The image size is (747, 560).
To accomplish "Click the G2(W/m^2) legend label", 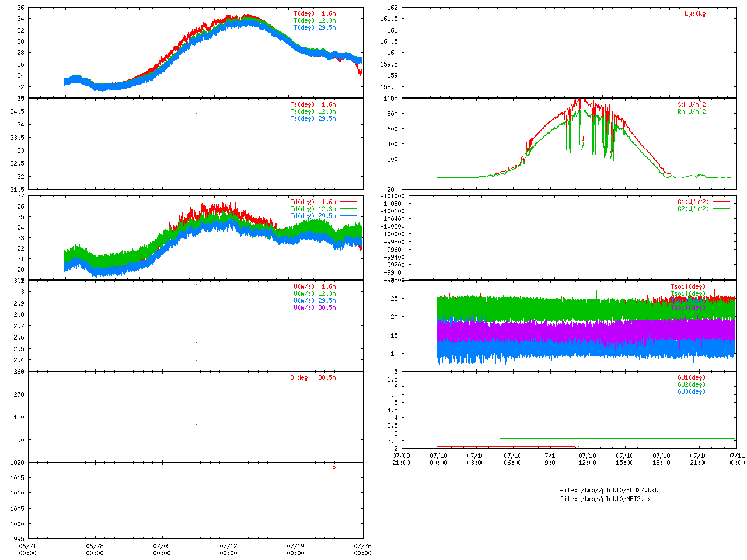I will pos(693,209).
